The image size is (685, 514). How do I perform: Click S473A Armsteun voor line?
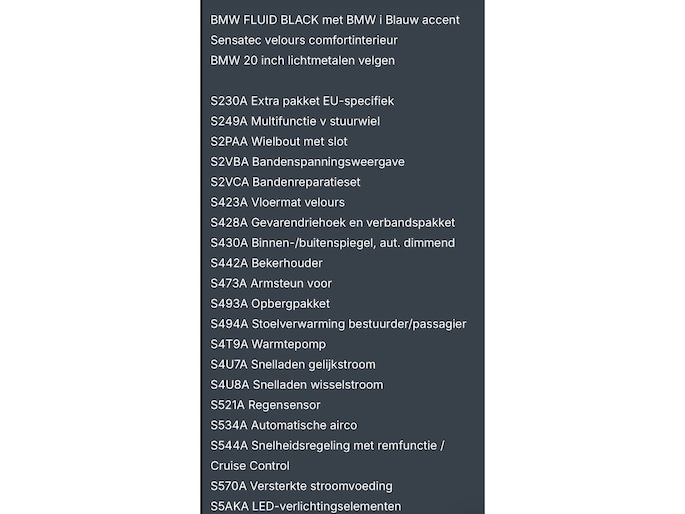click(271, 283)
